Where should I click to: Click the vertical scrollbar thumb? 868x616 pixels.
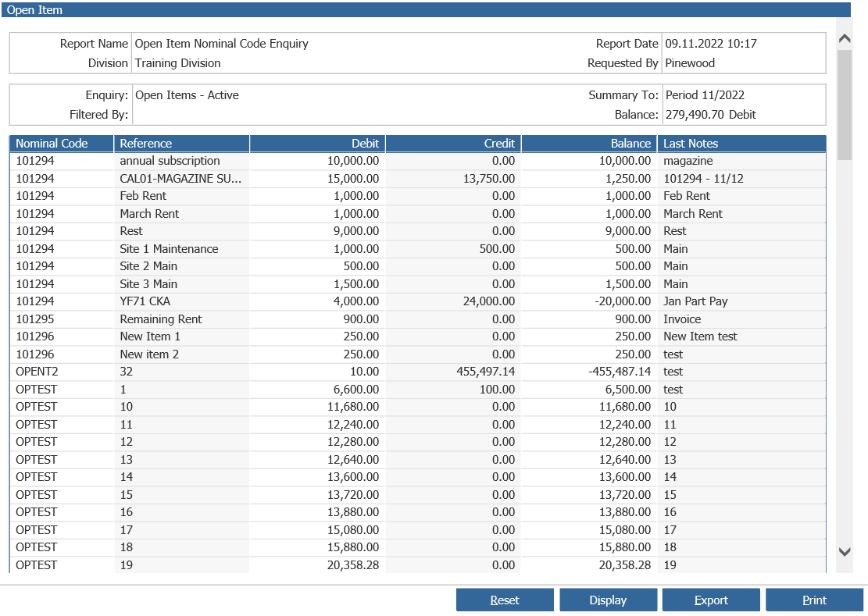844,105
